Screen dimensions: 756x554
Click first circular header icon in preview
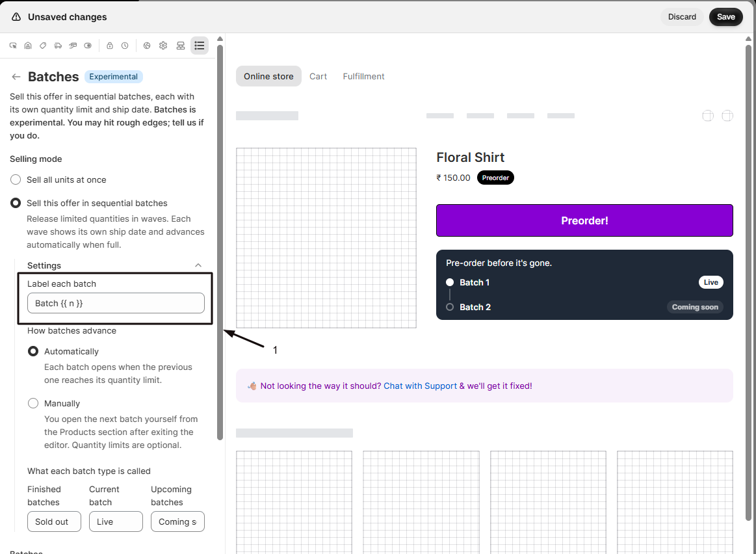(708, 116)
